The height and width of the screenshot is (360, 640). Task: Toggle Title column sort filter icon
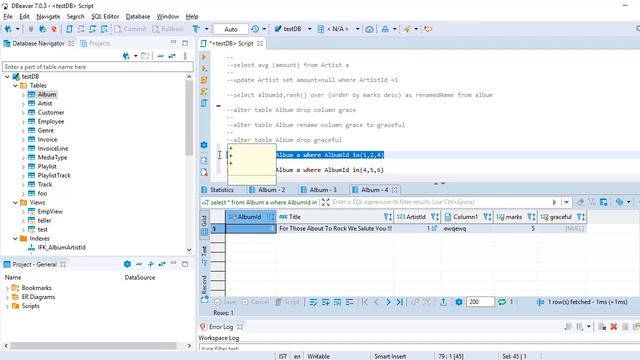click(388, 217)
